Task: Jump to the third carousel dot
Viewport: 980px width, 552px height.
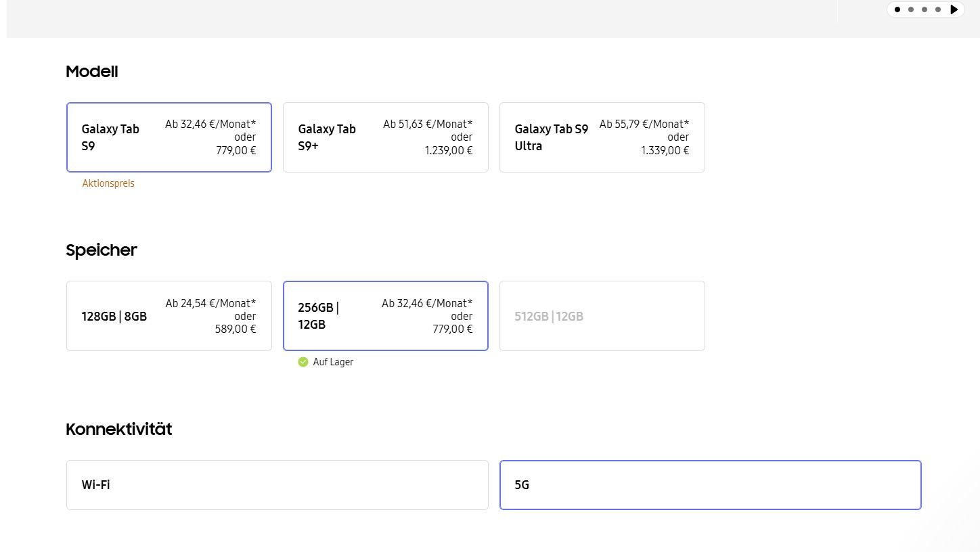Action: tap(925, 9)
